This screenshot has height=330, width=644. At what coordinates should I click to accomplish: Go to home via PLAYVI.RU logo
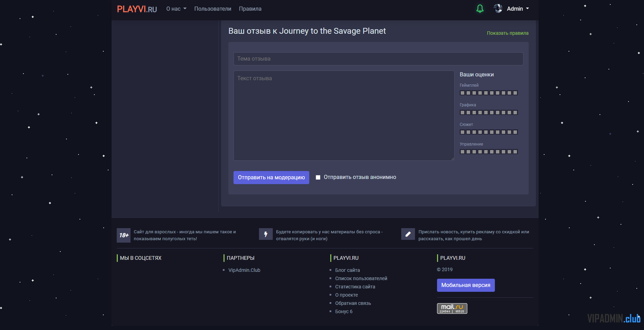point(137,9)
